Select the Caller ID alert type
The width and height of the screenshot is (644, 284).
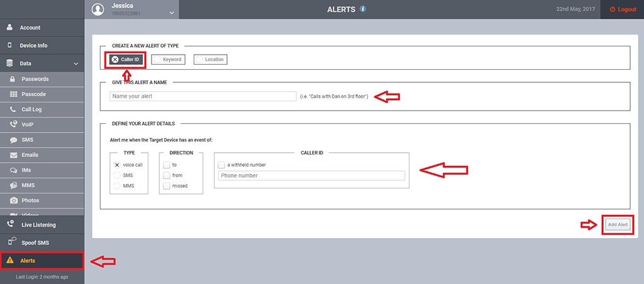(126, 60)
